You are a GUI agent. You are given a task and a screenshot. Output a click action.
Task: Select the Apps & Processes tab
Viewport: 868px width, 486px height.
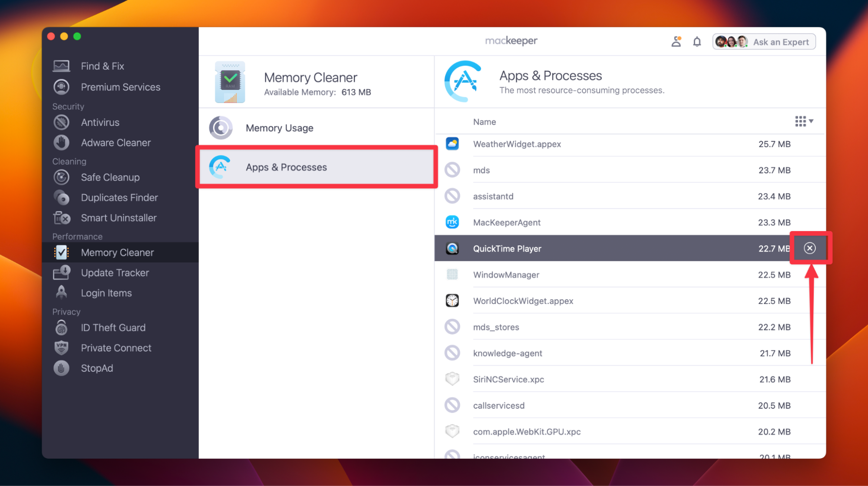tap(286, 167)
